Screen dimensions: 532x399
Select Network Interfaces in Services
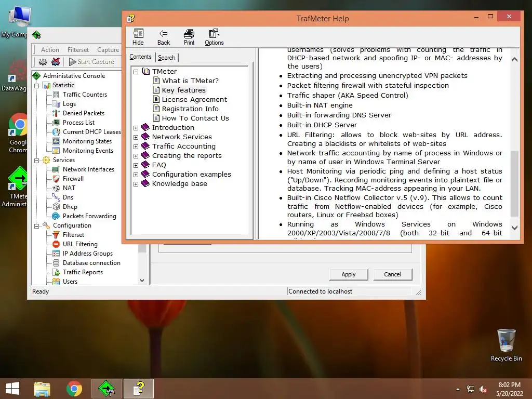click(x=88, y=169)
